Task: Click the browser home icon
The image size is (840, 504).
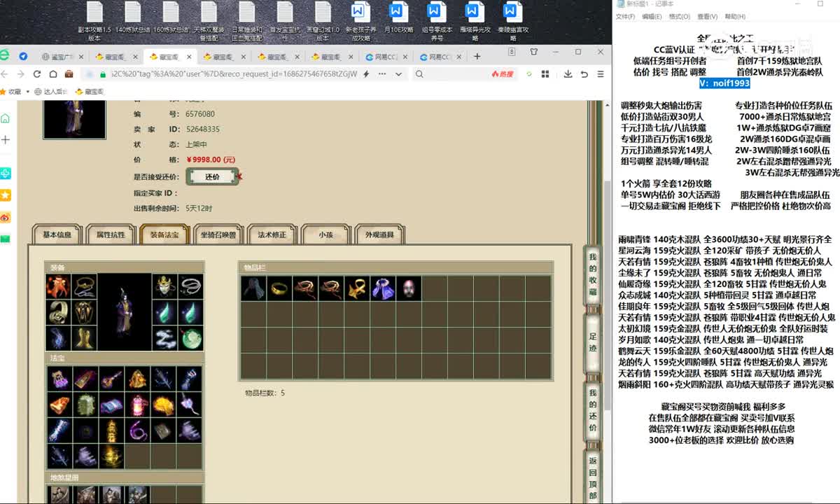Action: pos(52,73)
